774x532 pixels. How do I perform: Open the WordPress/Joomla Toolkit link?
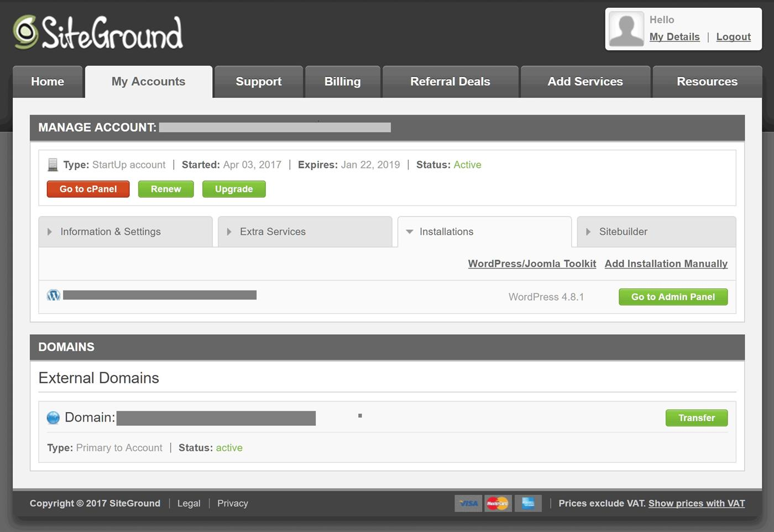click(x=532, y=264)
